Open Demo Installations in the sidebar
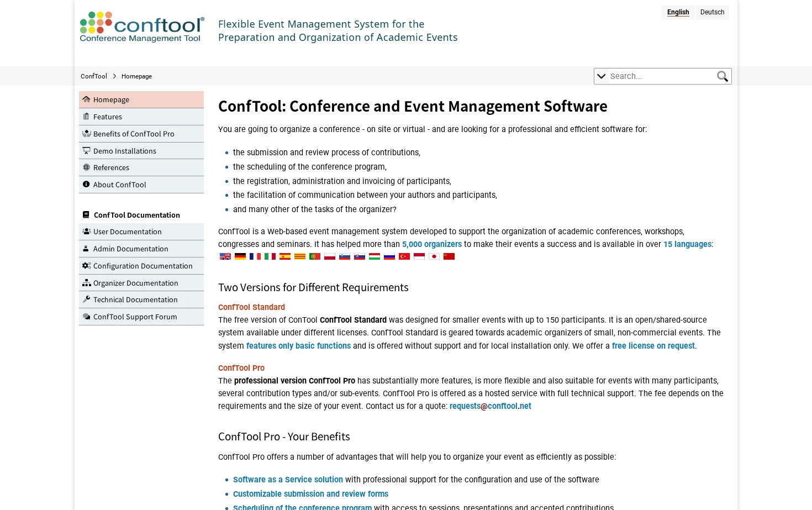 coord(141,151)
